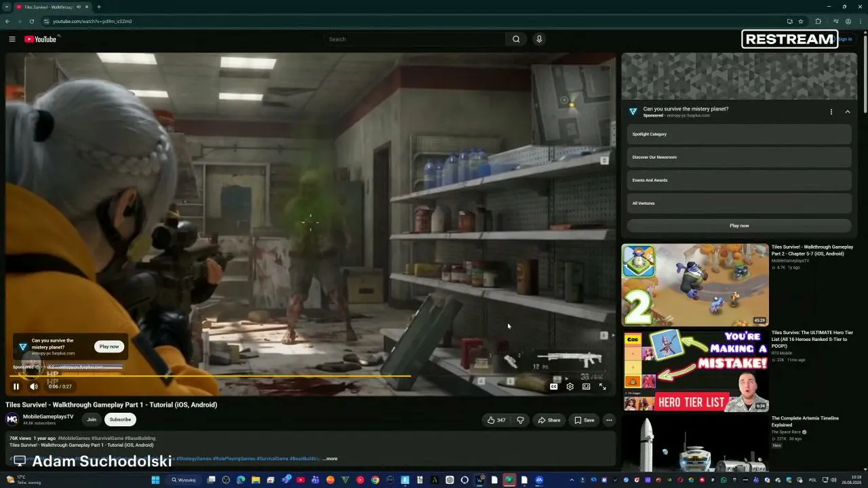The height and width of the screenshot is (488, 868).
Task: Go back in browser history
Action: click(7, 21)
